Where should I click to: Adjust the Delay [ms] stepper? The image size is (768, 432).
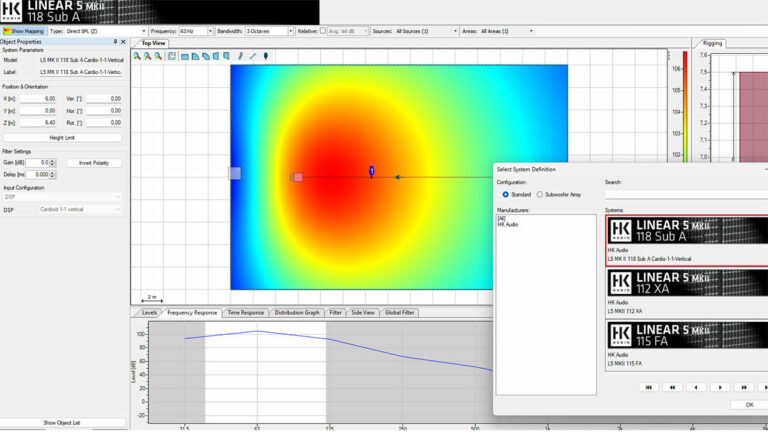point(52,174)
